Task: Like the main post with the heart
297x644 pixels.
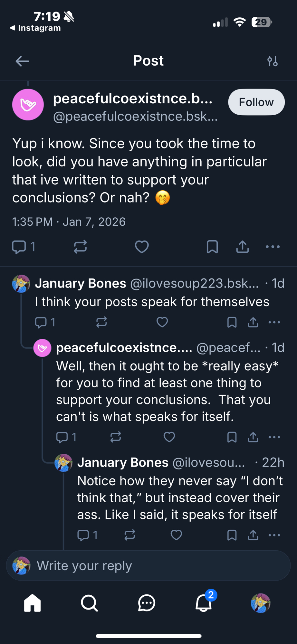Action: click(x=142, y=247)
